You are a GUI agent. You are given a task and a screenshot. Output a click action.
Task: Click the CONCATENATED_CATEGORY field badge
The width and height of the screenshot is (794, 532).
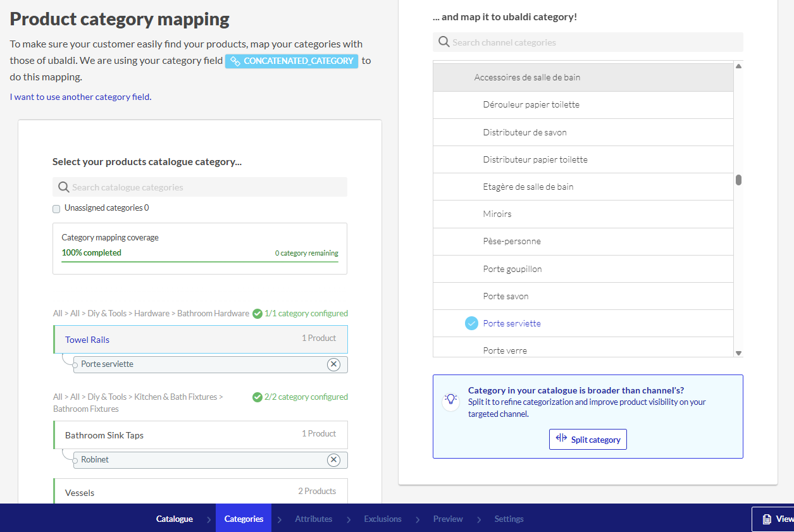pos(292,61)
